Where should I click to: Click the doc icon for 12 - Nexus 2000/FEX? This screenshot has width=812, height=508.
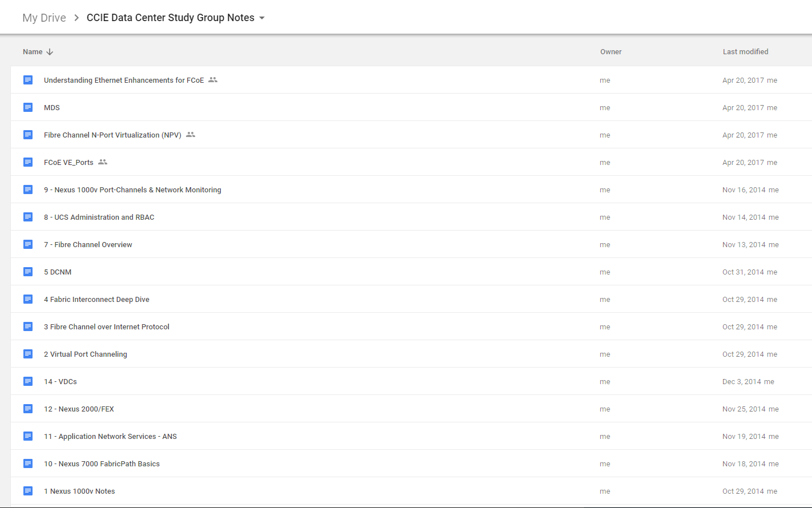(28, 409)
